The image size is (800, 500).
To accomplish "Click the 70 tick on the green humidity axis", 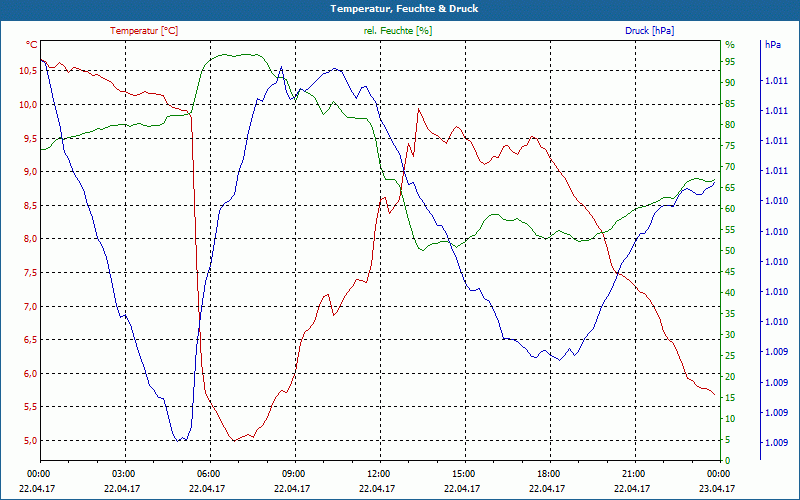I will (730, 167).
